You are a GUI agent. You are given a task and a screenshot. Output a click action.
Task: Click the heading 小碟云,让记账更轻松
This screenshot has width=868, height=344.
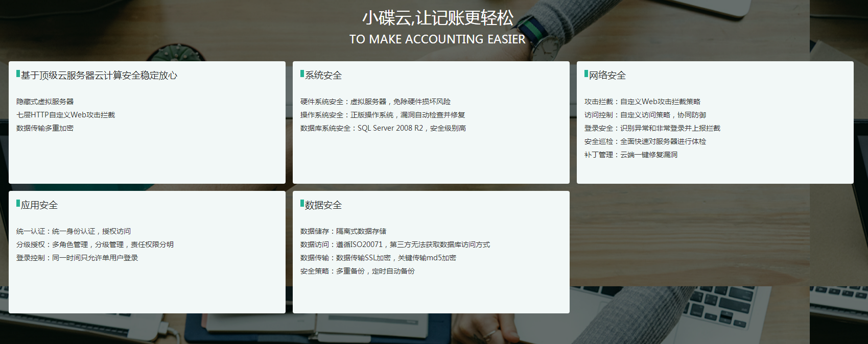[438, 18]
